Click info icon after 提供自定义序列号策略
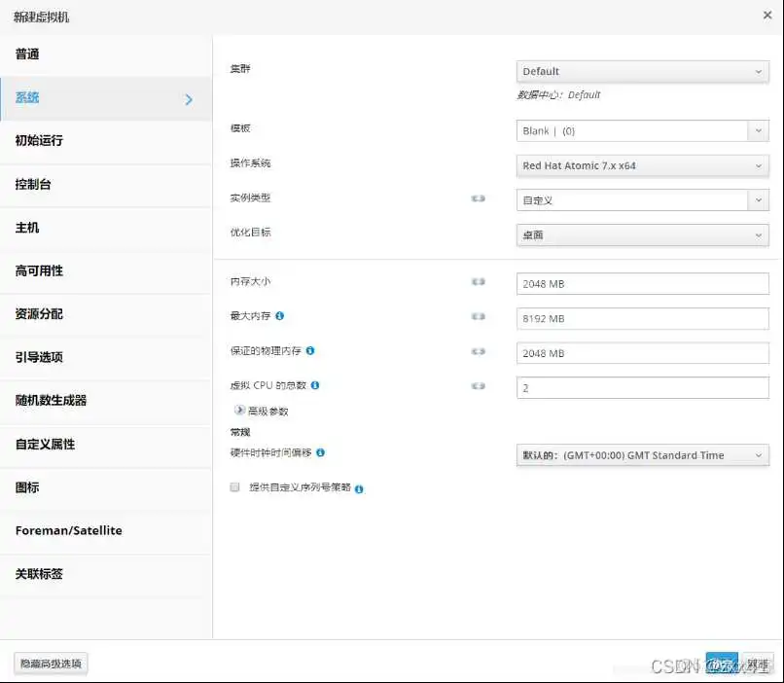Viewport: 784px width, 683px height. click(x=359, y=488)
